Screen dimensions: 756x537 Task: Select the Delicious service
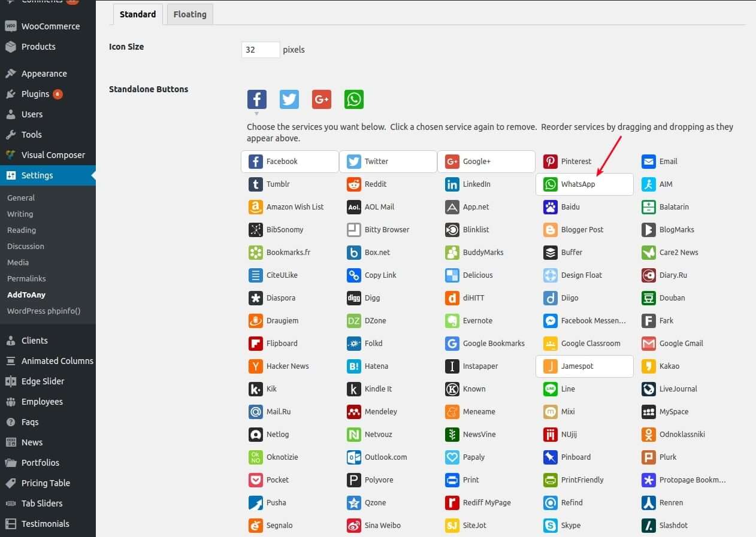486,275
